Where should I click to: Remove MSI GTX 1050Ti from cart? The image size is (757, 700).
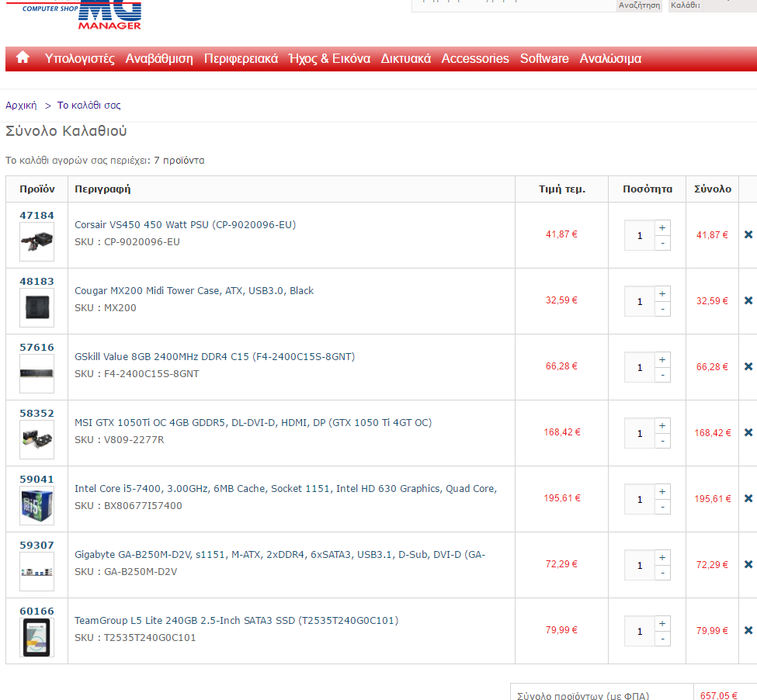click(748, 432)
